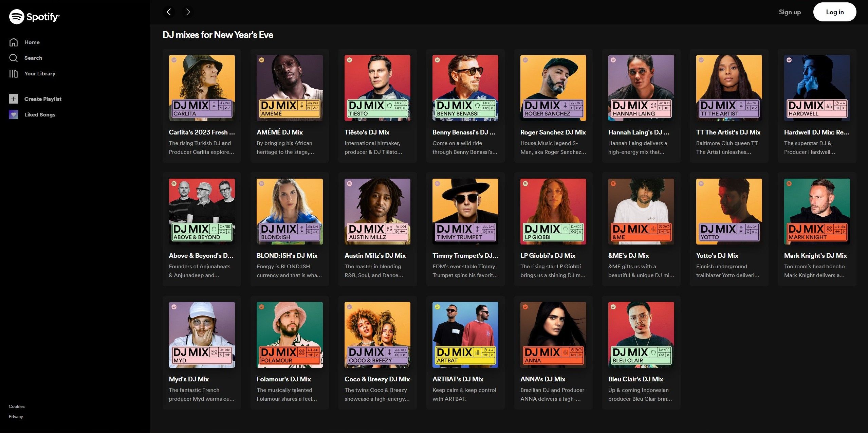The image size is (868, 433).
Task: Click the Spotify logo
Action: pos(34,16)
